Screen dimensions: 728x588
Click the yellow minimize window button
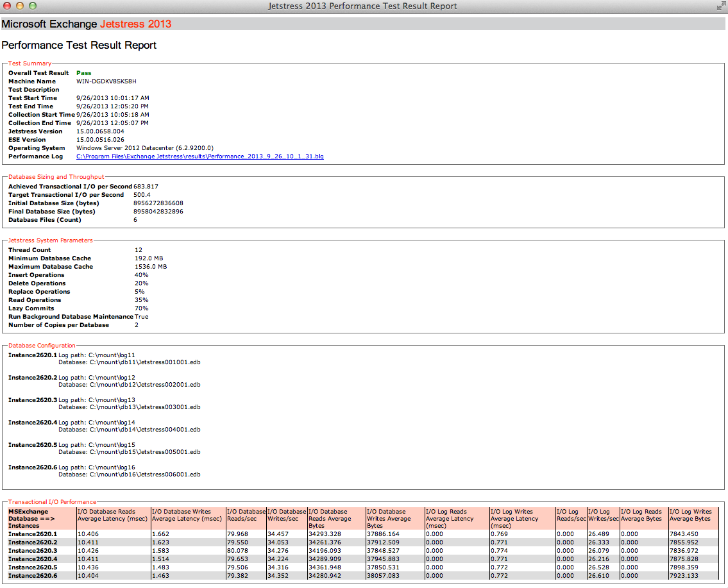20,6
